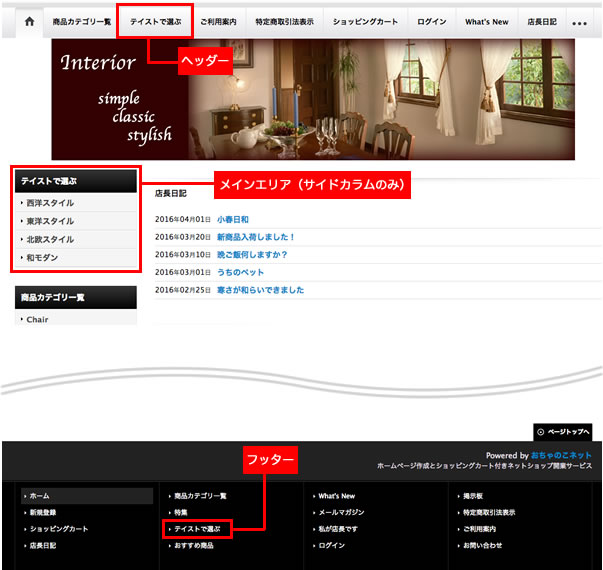Click footer link 特集
The height and width of the screenshot is (570, 603).
[181, 513]
